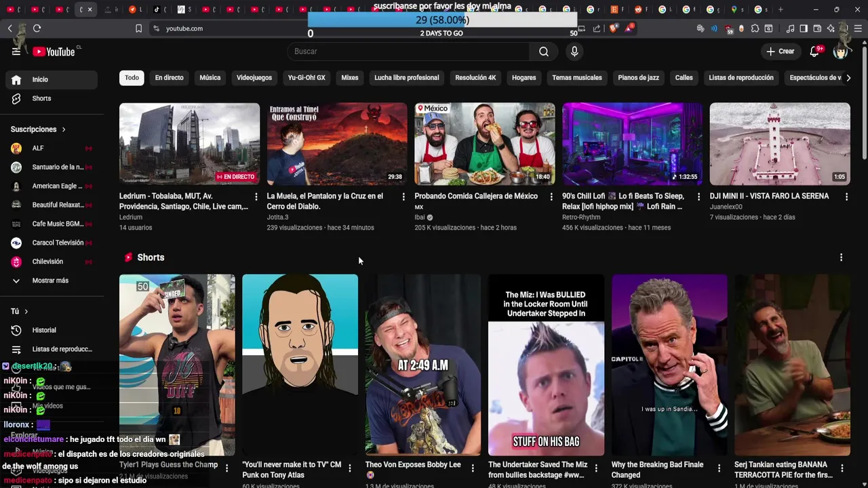The height and width of the screenshot is (488, 868).
Task: Expand Mostrar más subscriptions
Action: pos(51,281)
